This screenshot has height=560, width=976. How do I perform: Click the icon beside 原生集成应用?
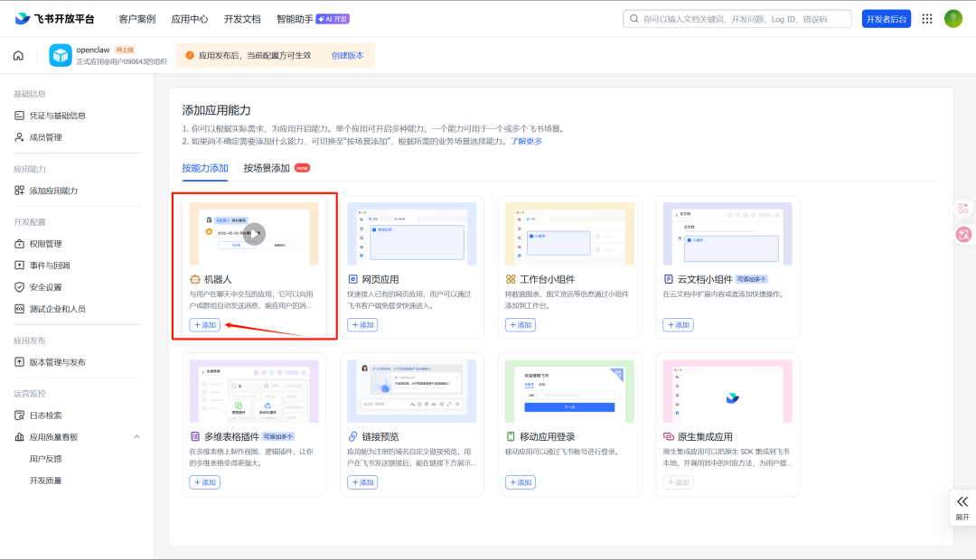[x=669, y=437]
